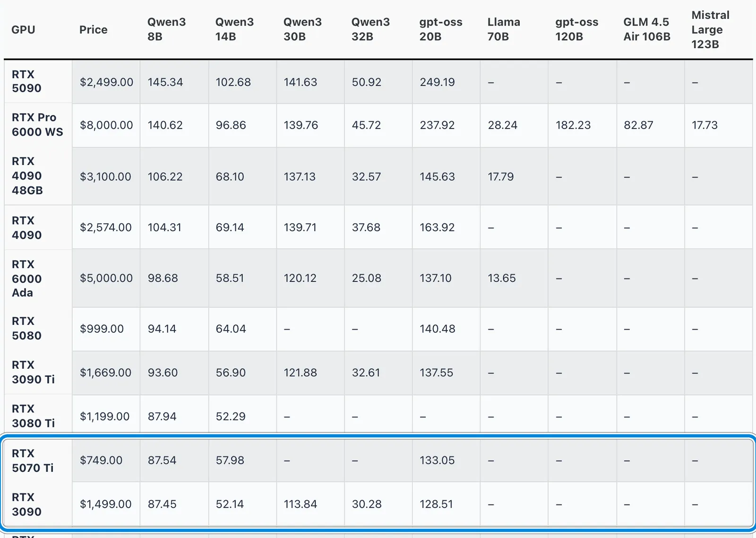Click the GPU column header
Viewport: 756px width, 538px height.
(x=23, y=30)
